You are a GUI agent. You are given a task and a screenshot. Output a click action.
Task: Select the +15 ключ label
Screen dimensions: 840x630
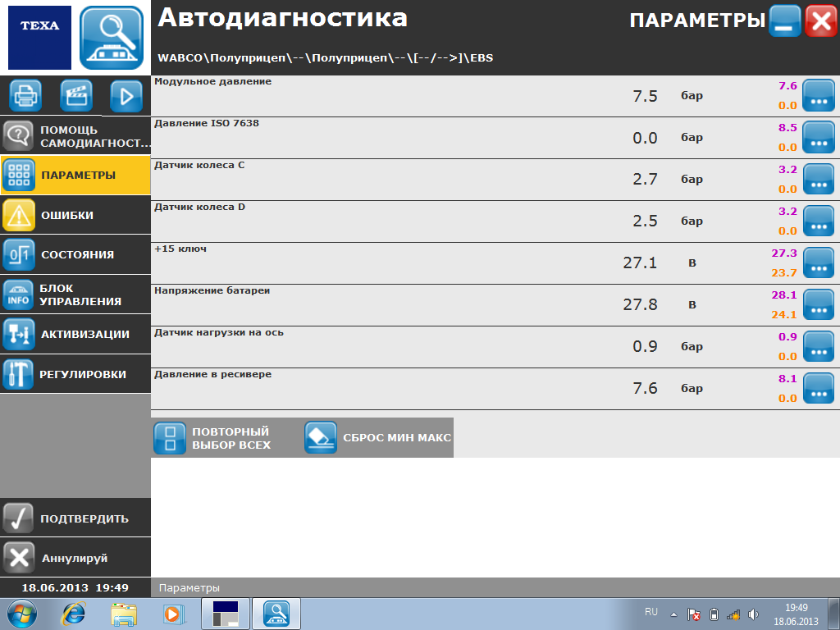[x=180, y=249]
